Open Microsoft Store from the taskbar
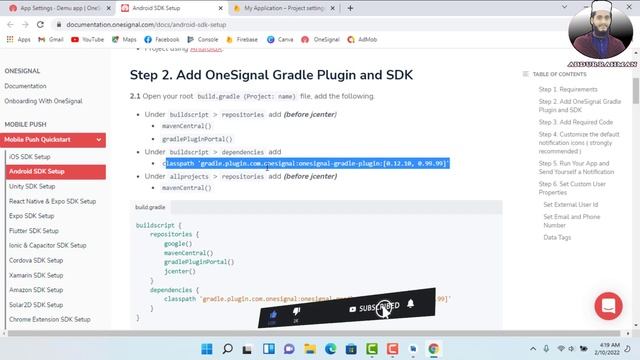Viewport: 640px width, 360px height. coord(351,349)
